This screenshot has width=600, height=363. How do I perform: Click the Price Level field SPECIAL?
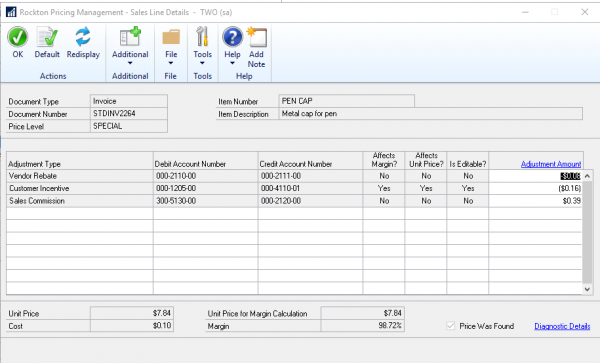coord(129,126)
